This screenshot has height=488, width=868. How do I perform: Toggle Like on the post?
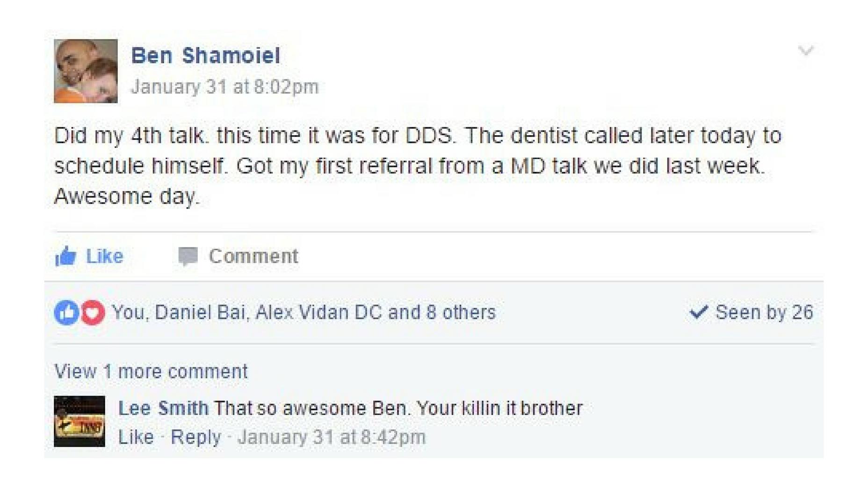(104, 256)
